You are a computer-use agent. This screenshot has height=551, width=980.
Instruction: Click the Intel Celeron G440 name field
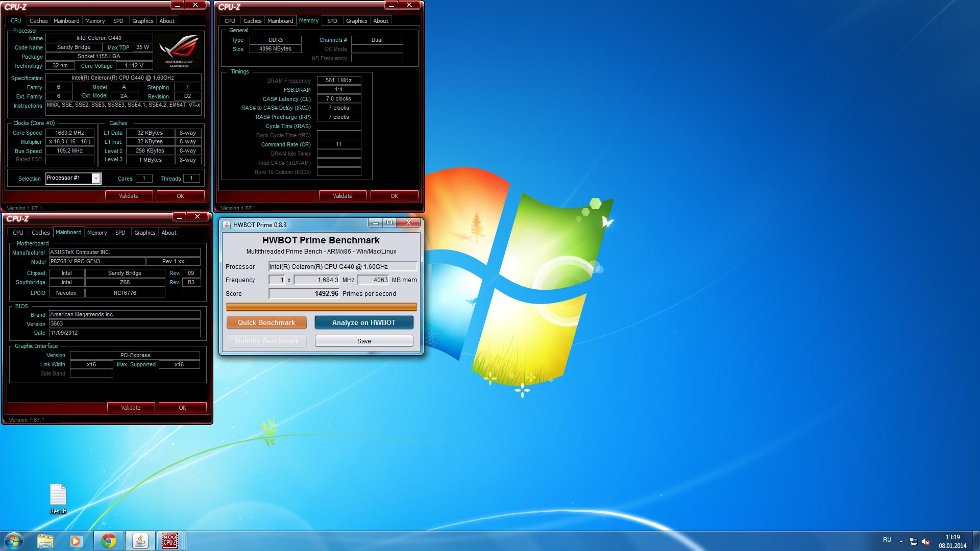coord(99,38)
